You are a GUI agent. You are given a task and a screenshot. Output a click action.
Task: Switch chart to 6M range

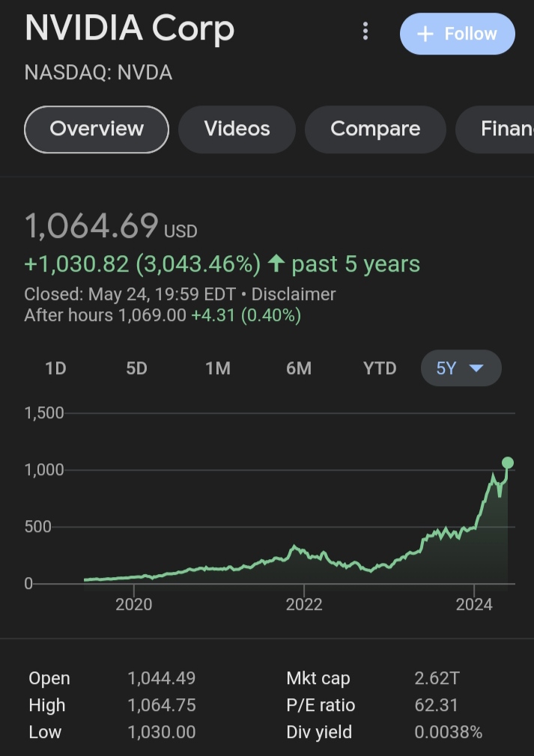298,368
